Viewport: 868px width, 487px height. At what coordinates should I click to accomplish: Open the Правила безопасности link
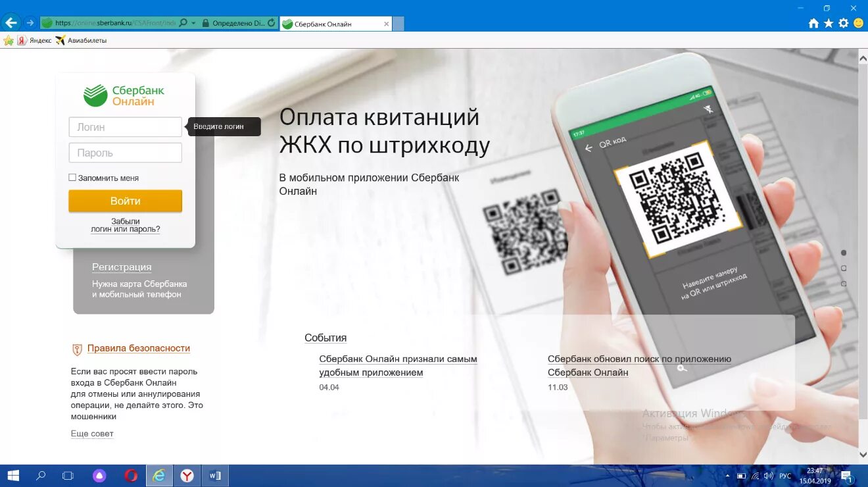coord(139,348)
